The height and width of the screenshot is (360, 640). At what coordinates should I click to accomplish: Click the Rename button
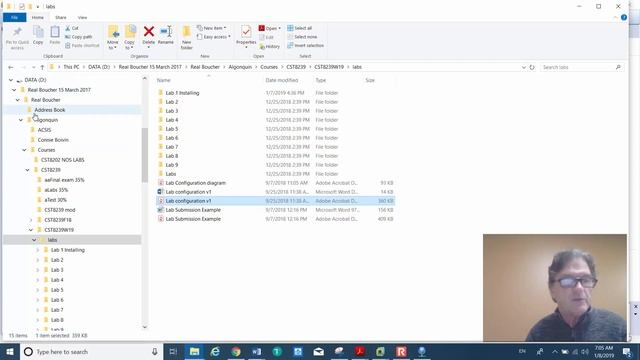(x=166, y=36)
